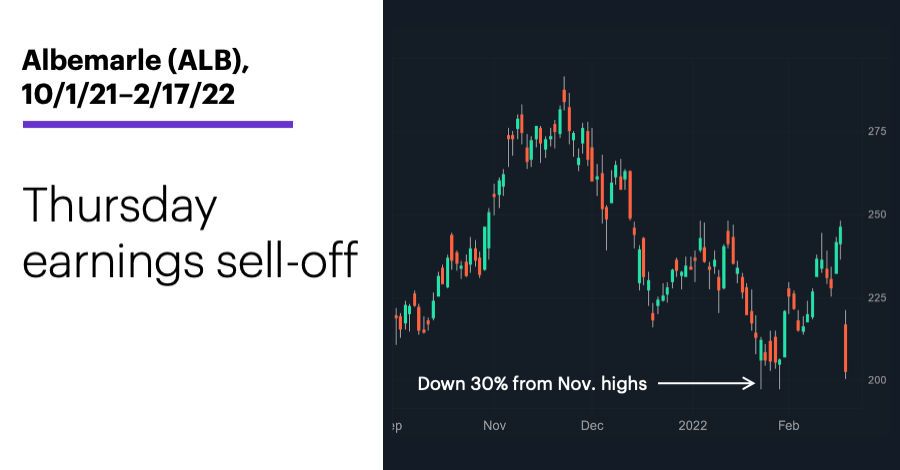
Task: Click the last green candle before the gap down
Action: [x=841, y=234]
